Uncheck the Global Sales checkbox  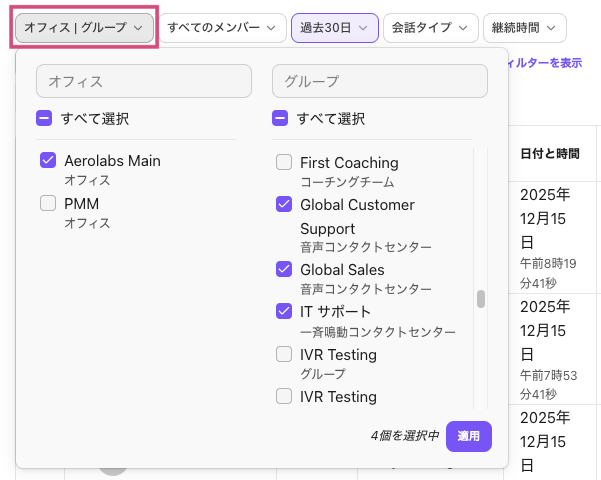[x=284, y=269]
